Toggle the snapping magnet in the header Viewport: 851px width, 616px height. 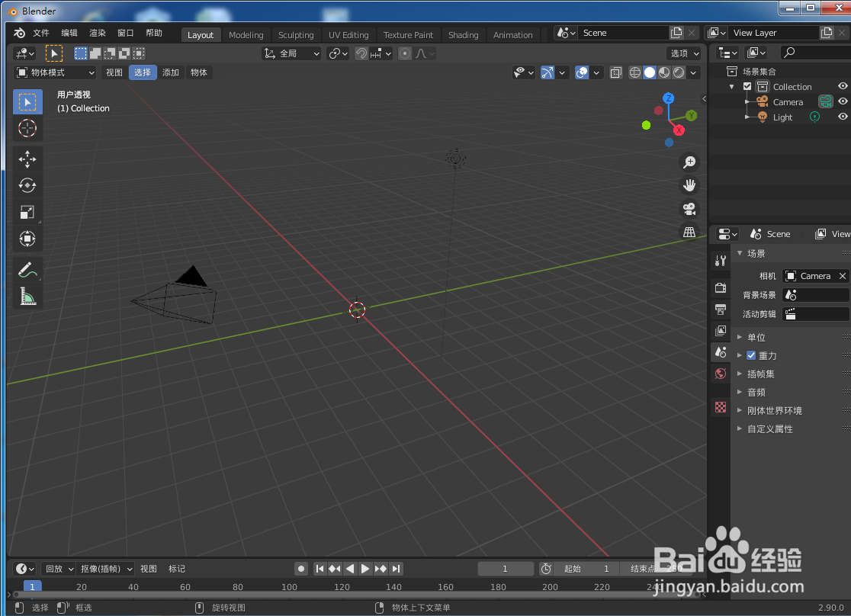click(361, 53)
